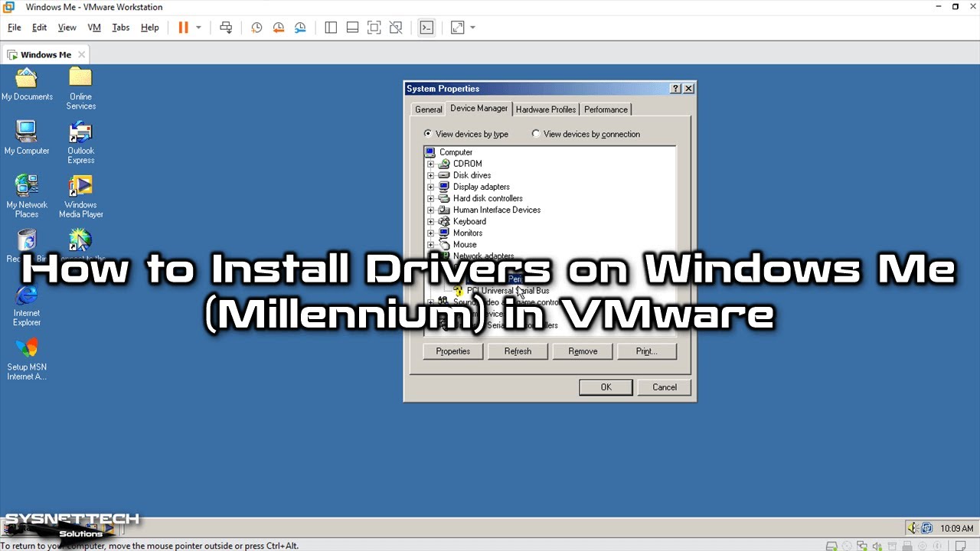Screen dimensions: 980x551
Task: Switch to Unity mode
Action: [x=396, y=28]
